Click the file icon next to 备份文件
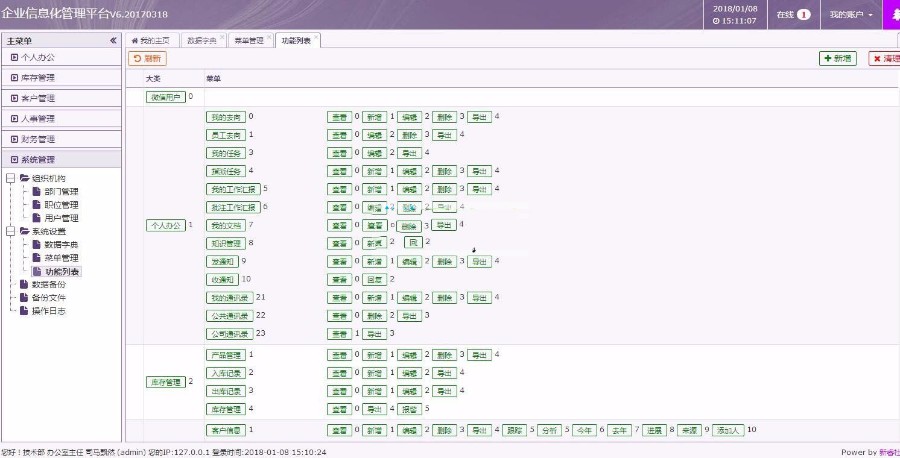 pyautogui.click(x=24, y=297)
